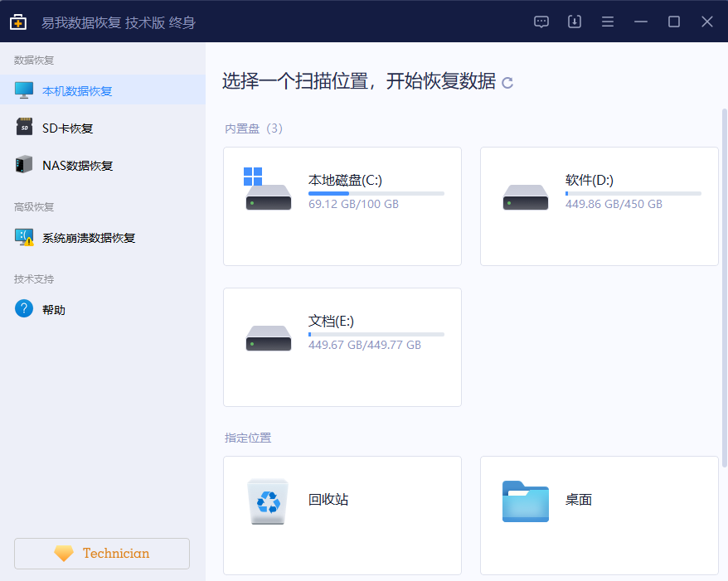Choose the 回收站 location card
This screenshot has width=728, height=581.
tap(342, 515)
